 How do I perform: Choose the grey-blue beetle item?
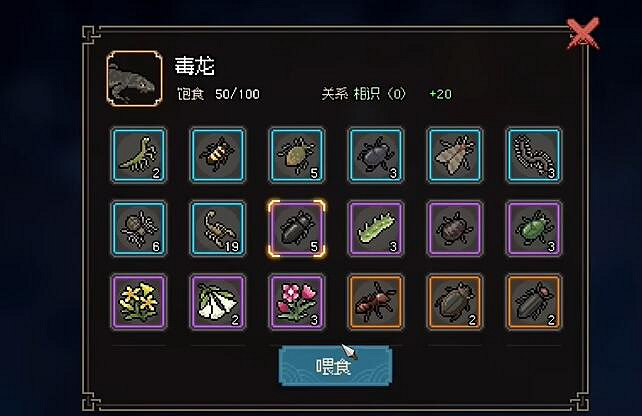coord(376,155)
